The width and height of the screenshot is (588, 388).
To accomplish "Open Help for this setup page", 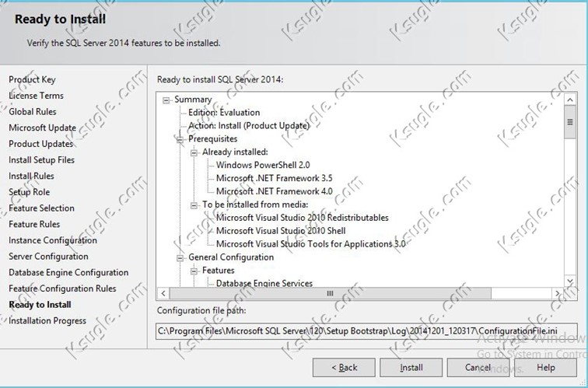I will click(x=546, y=367).
